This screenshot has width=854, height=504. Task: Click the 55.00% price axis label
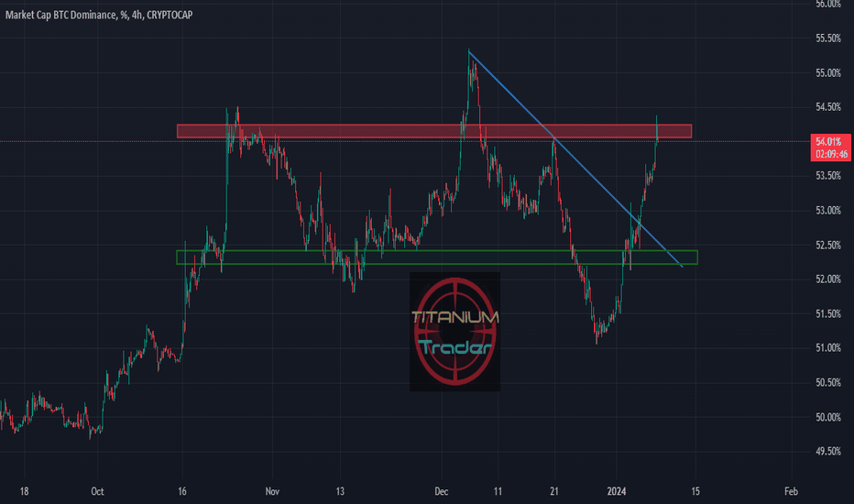(x=827, y=73)
